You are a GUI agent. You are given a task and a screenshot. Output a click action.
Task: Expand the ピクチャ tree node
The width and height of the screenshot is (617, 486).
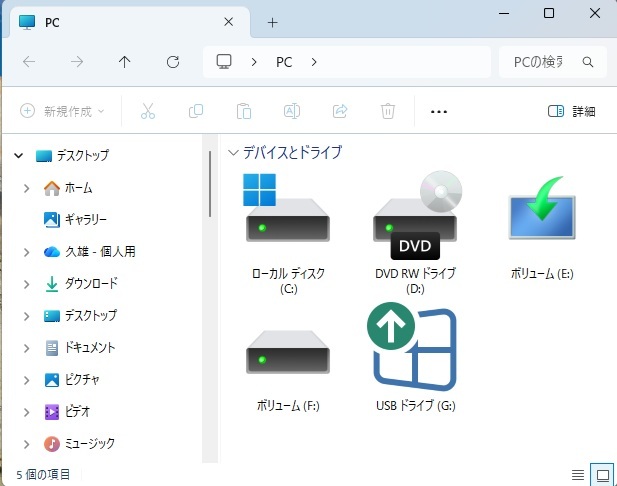[x=26, y=380]
